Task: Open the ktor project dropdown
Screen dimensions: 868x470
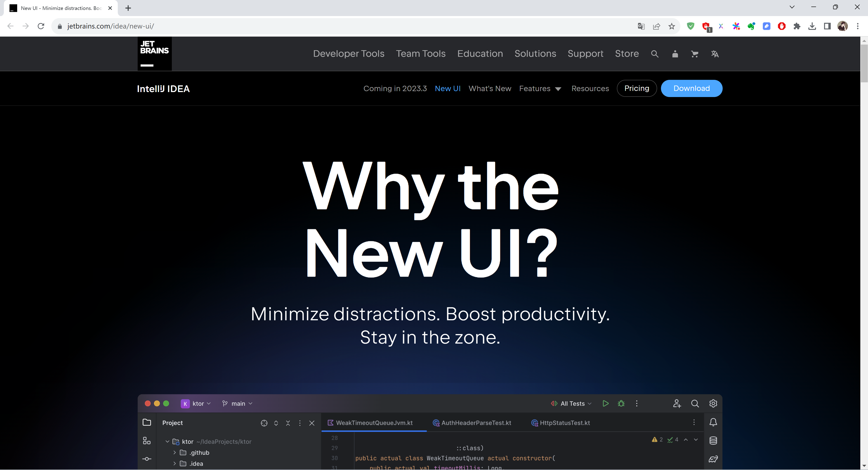Action: [x=196, y=404]
